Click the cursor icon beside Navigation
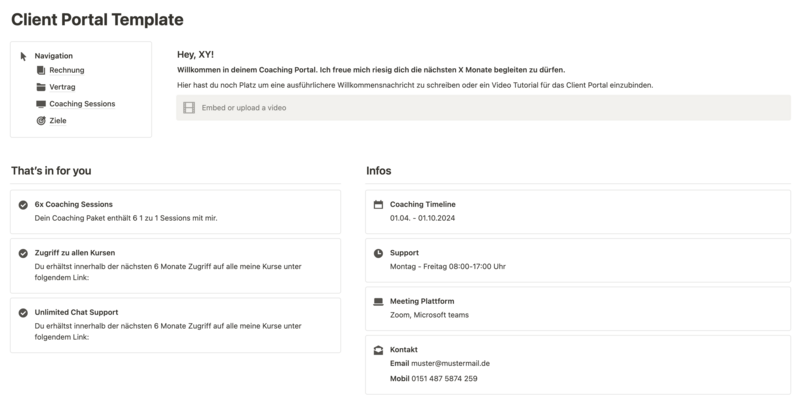Screen dimensions: 800x408 23,56
